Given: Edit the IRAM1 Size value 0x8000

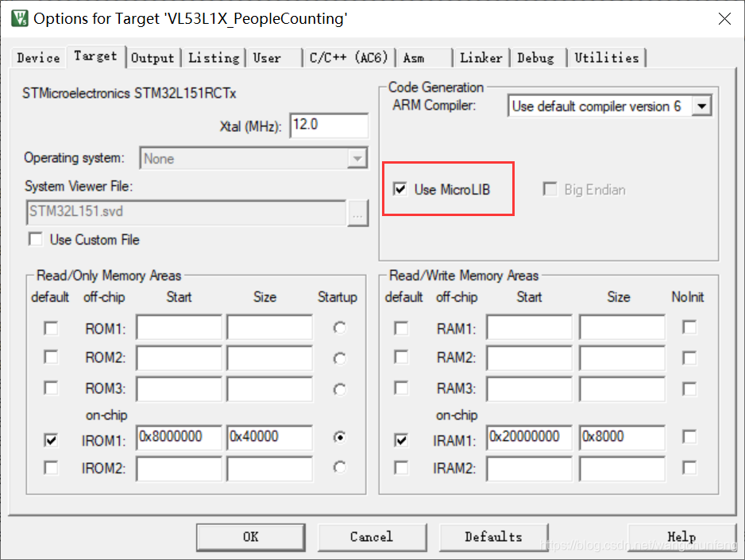Looking at the screenshot, I should (622, 438).
